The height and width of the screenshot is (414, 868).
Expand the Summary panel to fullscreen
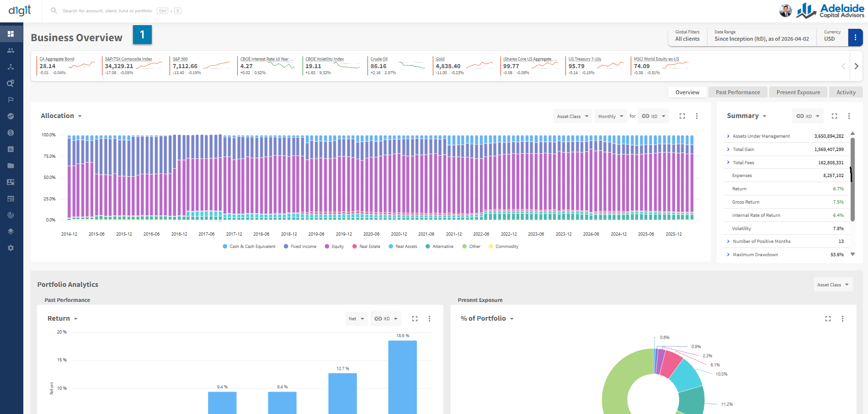click(x=834, y=116)
